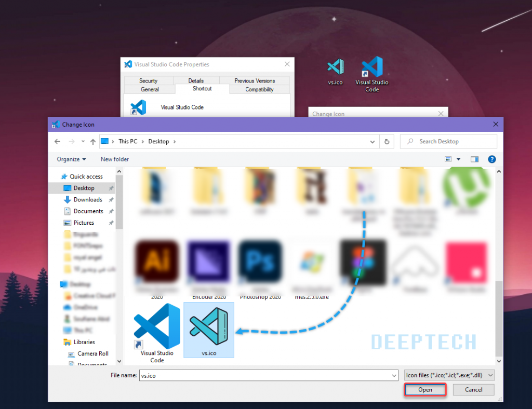
Task: Open the Previous Versions tab in Properties
Action: click(x=255, y=80)
